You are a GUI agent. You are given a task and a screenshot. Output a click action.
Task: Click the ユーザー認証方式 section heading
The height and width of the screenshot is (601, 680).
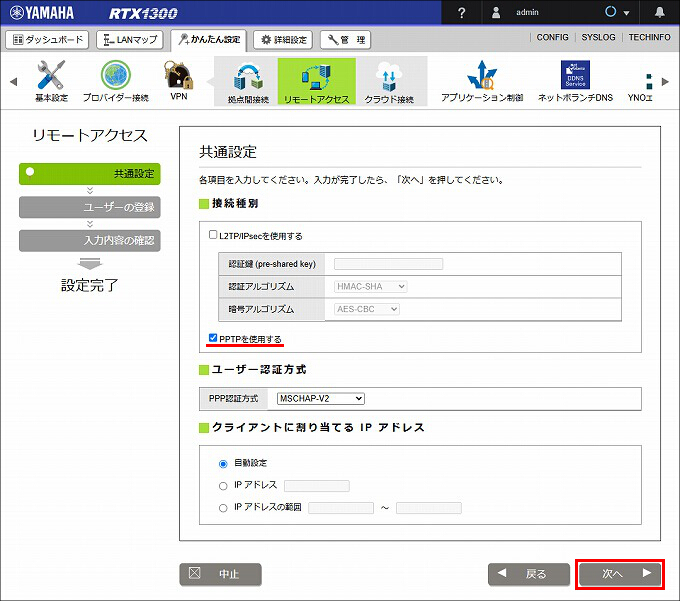tap(259, 370)
